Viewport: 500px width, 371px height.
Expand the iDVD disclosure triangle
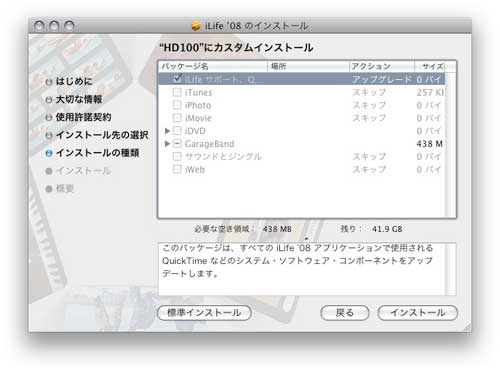point(168,131)
